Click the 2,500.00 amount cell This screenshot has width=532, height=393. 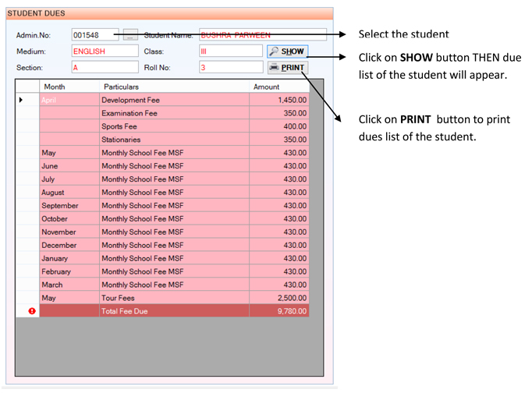pyautogui.click(x=279, y=298)
